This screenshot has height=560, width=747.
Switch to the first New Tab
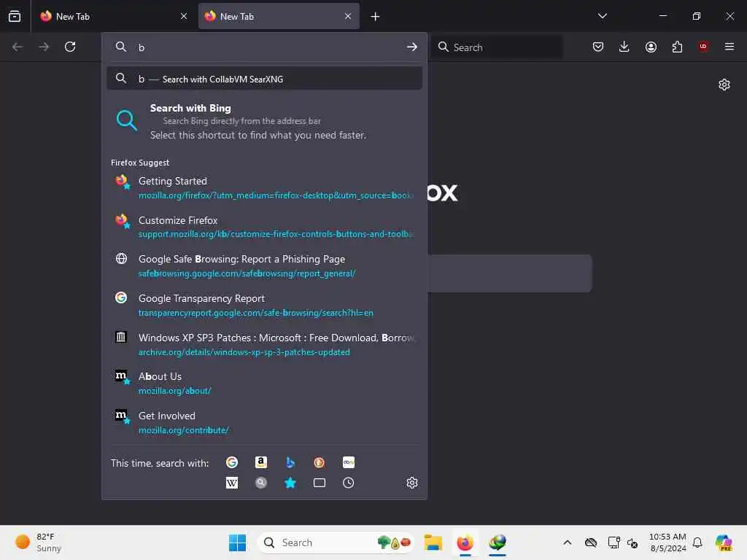[112, 16]
